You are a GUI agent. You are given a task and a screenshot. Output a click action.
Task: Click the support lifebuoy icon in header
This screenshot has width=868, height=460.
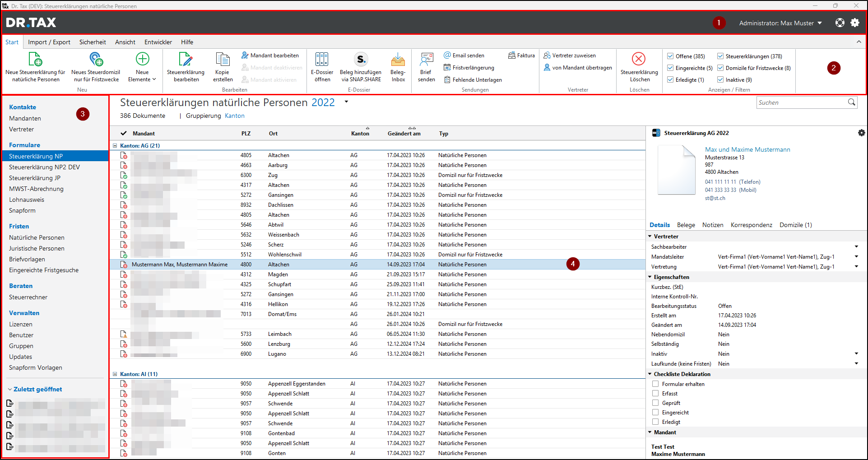coord(840,23)
